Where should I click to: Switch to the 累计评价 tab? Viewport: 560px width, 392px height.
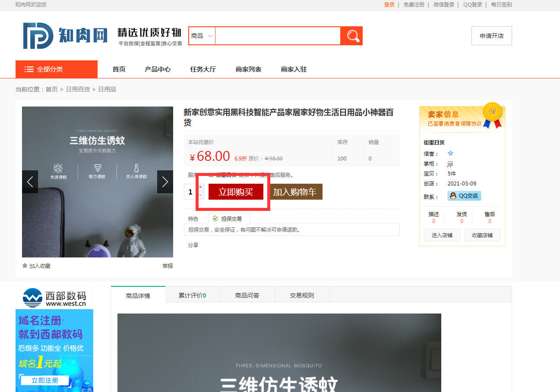(192, 295)
